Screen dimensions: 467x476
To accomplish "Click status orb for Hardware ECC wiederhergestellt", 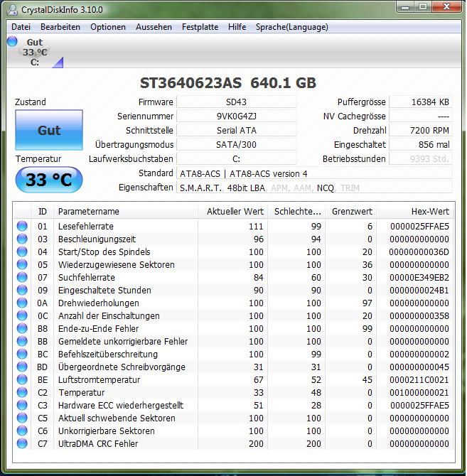I will pyautogui.click(x=22, y=405).
